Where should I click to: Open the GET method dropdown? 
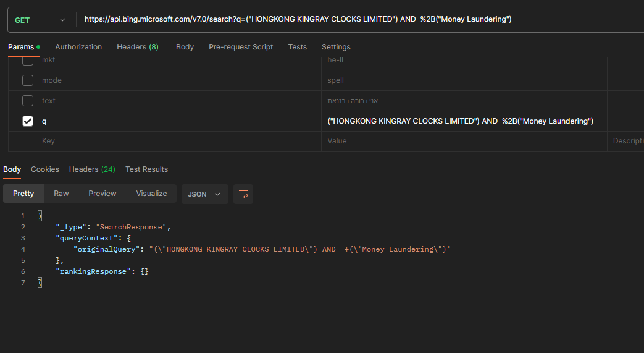click(40, 20)
